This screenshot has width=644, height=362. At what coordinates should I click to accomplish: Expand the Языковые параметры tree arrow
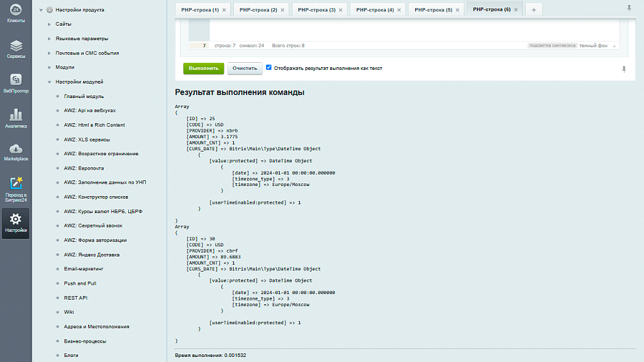click(x=49, y=38)
